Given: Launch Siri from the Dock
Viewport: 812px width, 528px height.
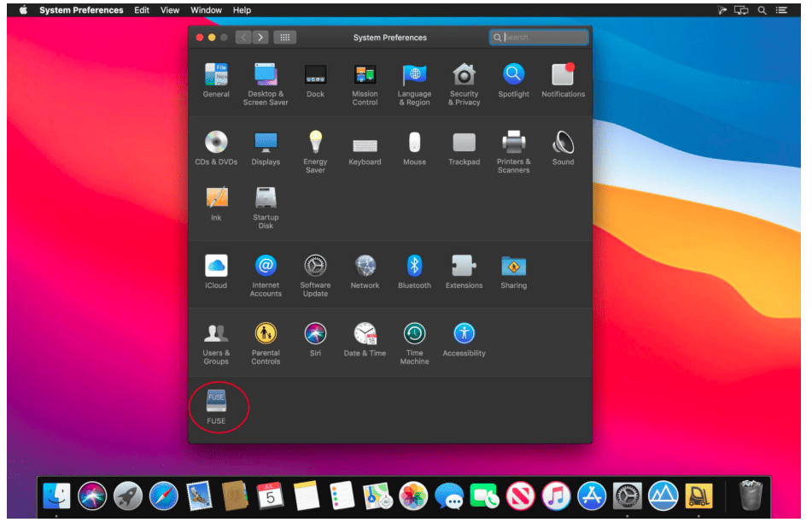Looking at the screenshot, I should click(92, 496).
